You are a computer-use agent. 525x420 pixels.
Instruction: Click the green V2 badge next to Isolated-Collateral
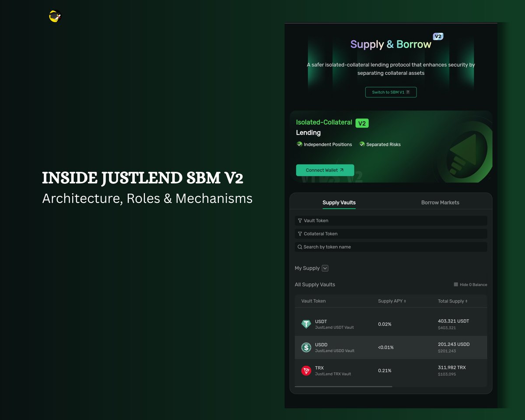tap(362, 123)
